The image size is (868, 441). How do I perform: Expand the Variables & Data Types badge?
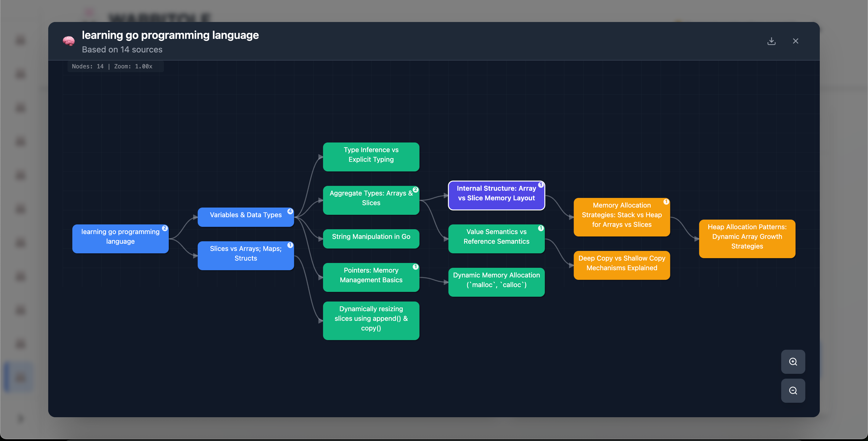(290, 211)
